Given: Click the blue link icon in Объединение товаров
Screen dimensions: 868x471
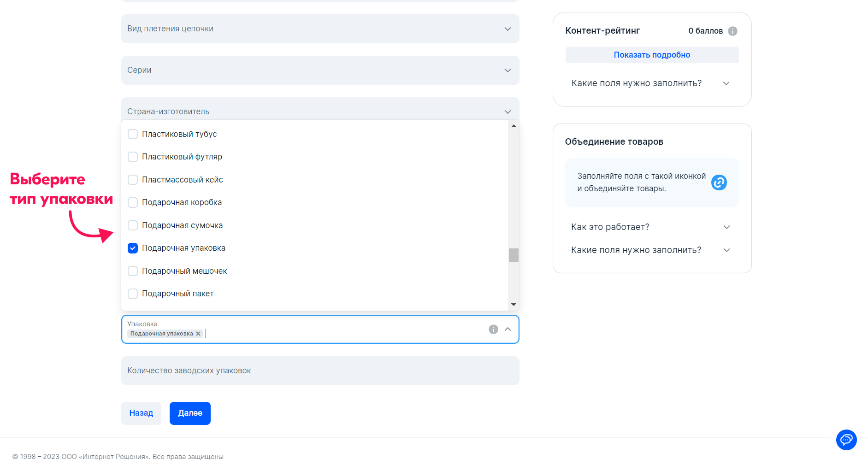Looking at the screenshot, I should 719,183.
